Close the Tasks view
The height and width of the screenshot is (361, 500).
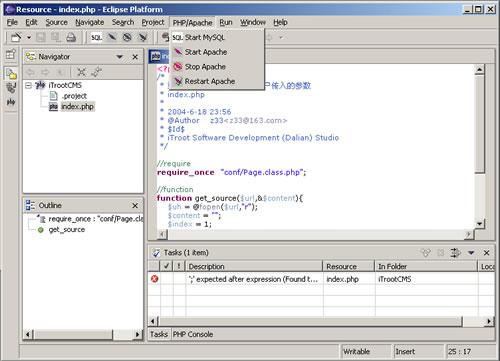point(487,253)
